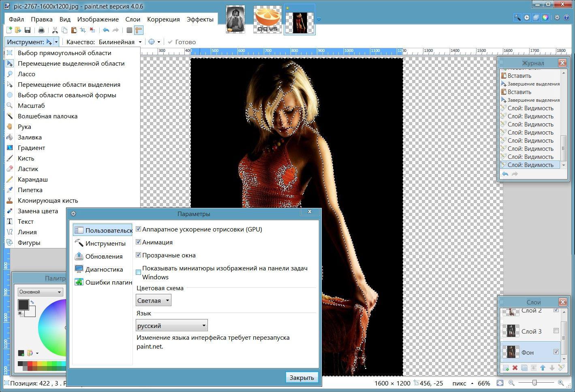This screenshot has width=575, height=392.
Task: Open the русский language dropdown
Action: tap(172, 326)
